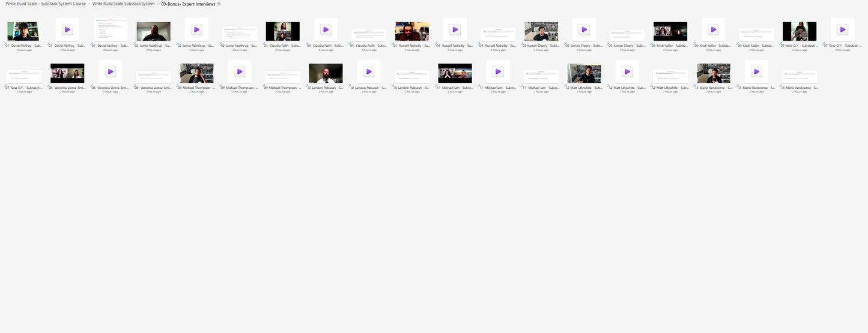Image resolution: width=868 pixels, height=333 pixels.
Task: Open the 04 Russell Nohelty purple play file
Action: point(455,29)
